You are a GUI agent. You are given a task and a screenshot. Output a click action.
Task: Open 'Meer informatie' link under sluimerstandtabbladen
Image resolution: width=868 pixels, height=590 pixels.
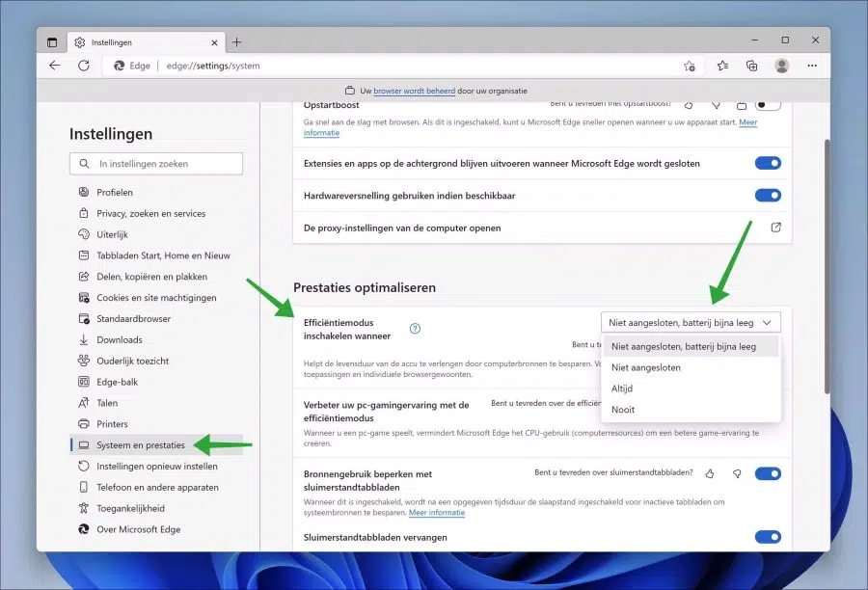click(437, 513)
